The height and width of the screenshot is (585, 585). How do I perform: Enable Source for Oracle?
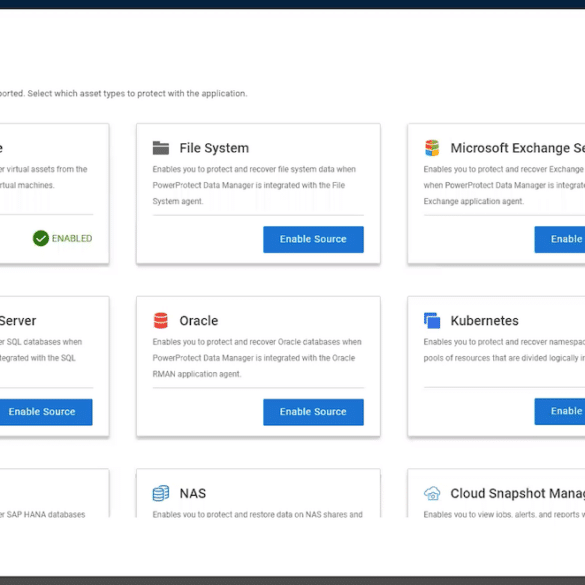[x=313, y=412]
